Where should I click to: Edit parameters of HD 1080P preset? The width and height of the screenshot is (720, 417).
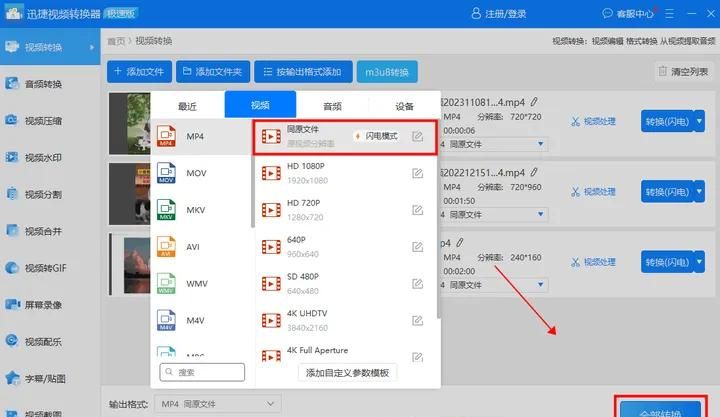coord(417,173)
